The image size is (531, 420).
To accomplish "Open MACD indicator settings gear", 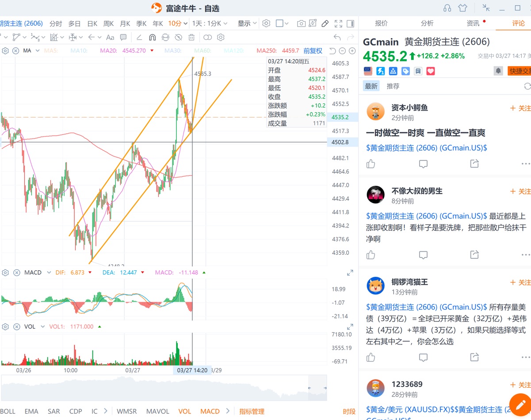I will click(x=5, y=272).
